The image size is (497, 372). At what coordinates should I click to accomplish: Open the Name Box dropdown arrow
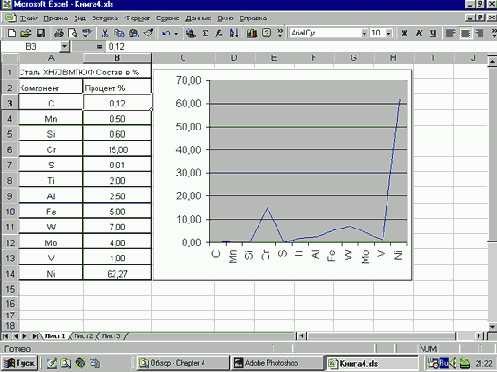click(x=65, y=46)
